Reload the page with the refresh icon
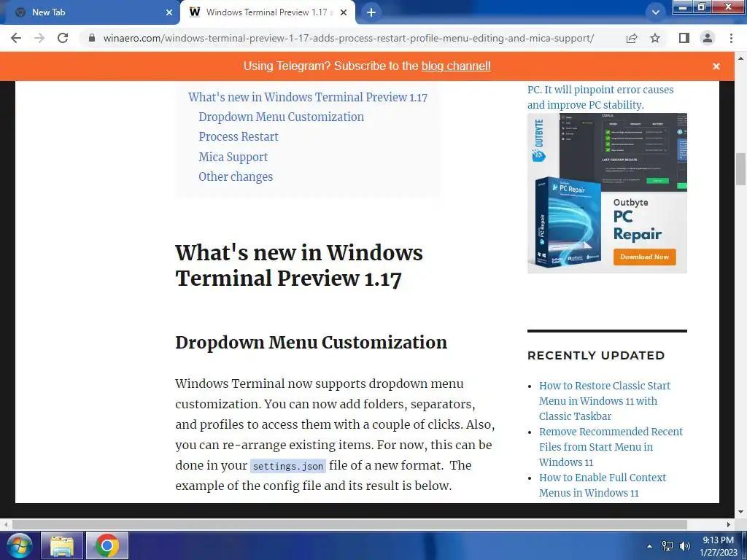 63,38
